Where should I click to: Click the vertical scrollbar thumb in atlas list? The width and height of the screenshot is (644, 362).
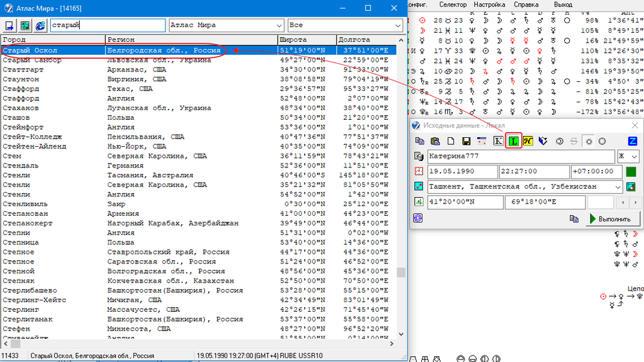(401, 272)
